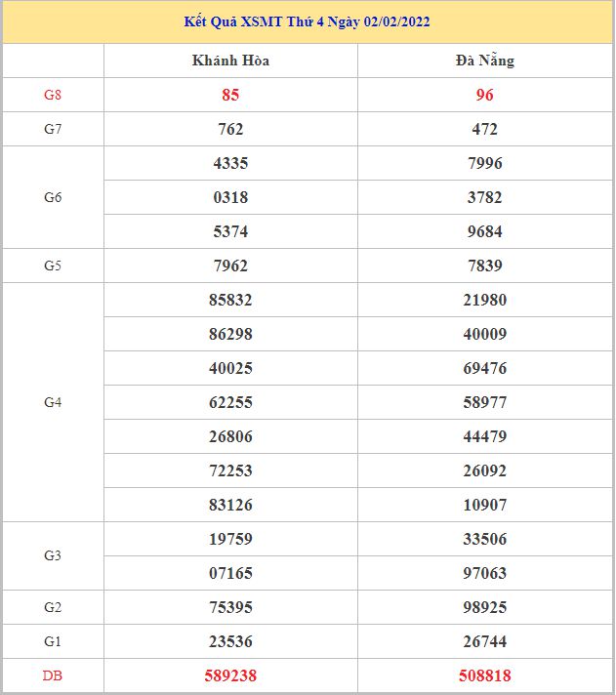Click Khánh Hòa special prize 589238
Image resolution: width=616 pixels, height=695 pixels.
point(230,675)
